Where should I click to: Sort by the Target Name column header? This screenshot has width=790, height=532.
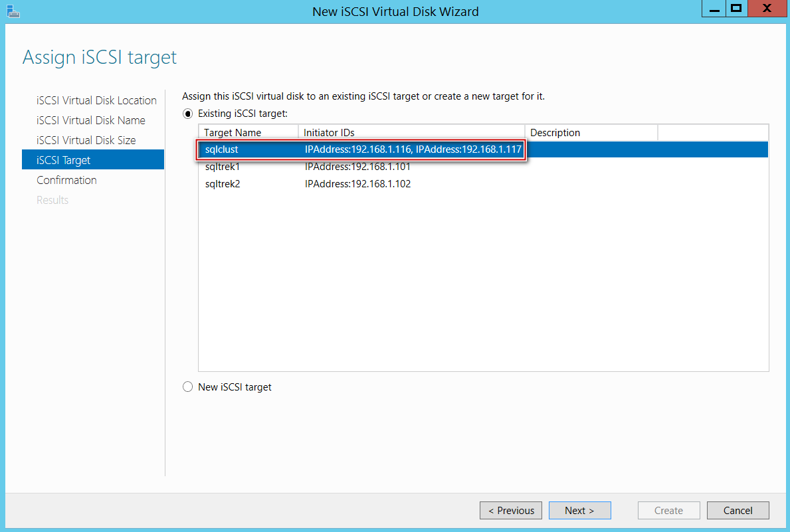point(233,133)
